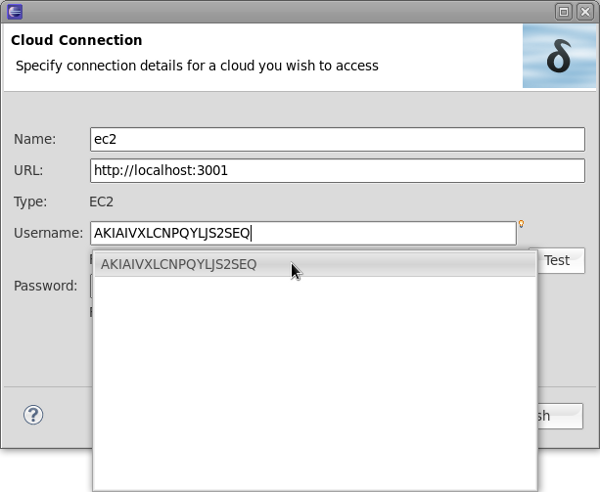
Task: Select the AKIAIVXLCNPQYLJS2SEQ autocomplete suggestion
Action: click(x=179, y=265)
